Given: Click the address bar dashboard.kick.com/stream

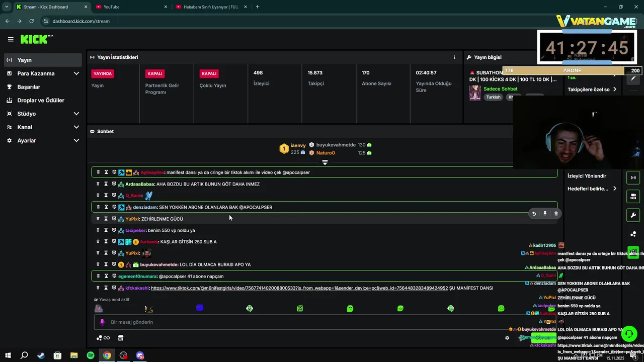Looking at the screenshot, I should (81, 21).
